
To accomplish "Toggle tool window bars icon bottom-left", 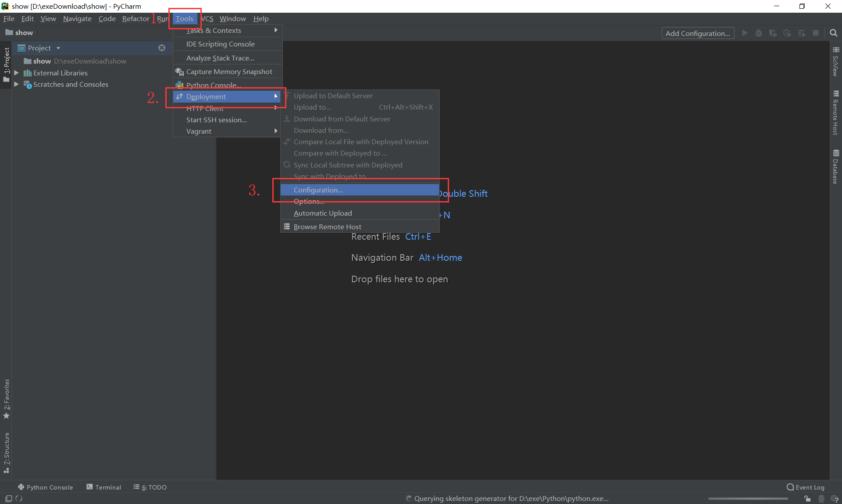I will (8, 498).
